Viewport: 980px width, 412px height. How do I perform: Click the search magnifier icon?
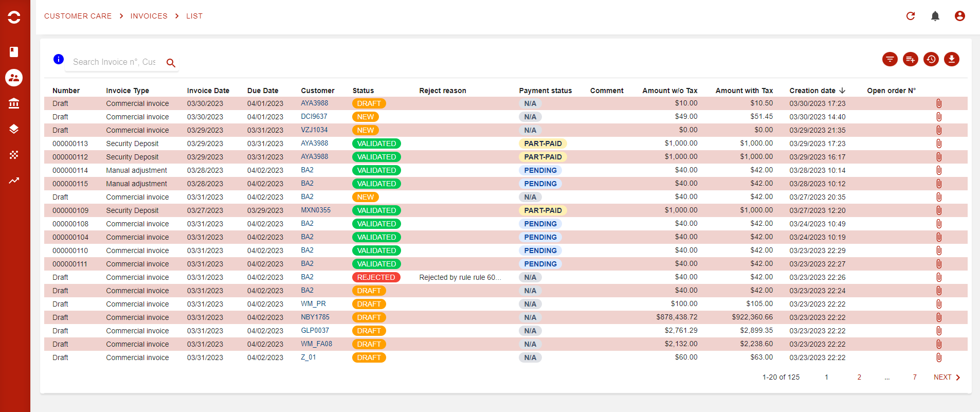point(171,63)
